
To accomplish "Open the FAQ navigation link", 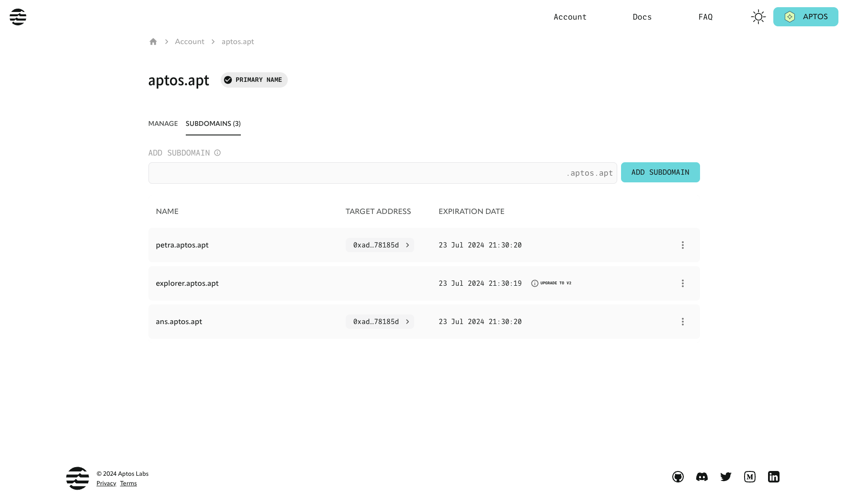I will [x=705, y=17].
